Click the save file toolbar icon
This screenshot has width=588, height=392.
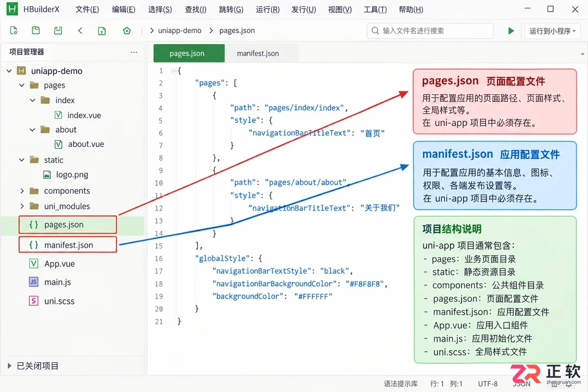(x=36, y=30)
